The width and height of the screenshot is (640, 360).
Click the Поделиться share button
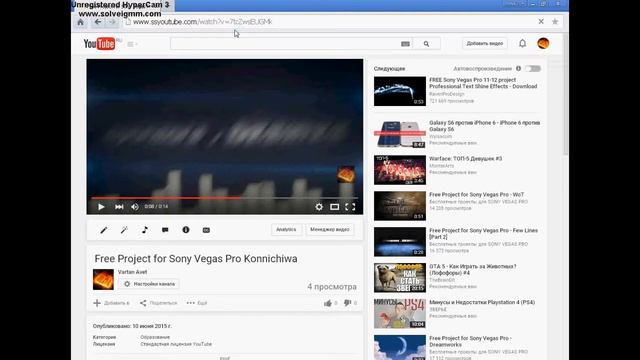tap(158, 303)
